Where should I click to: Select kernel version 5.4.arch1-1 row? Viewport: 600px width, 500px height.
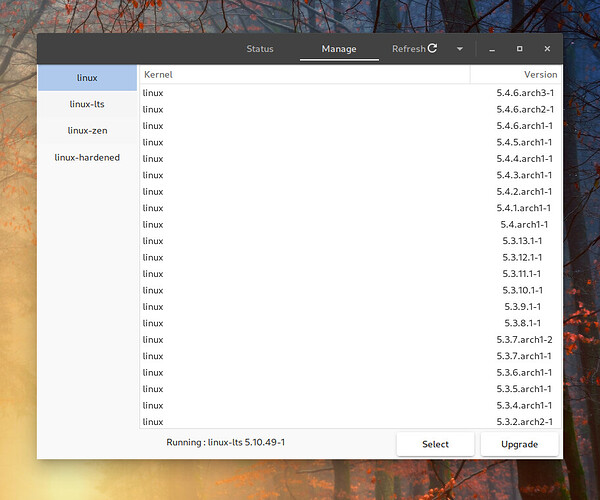351,225
